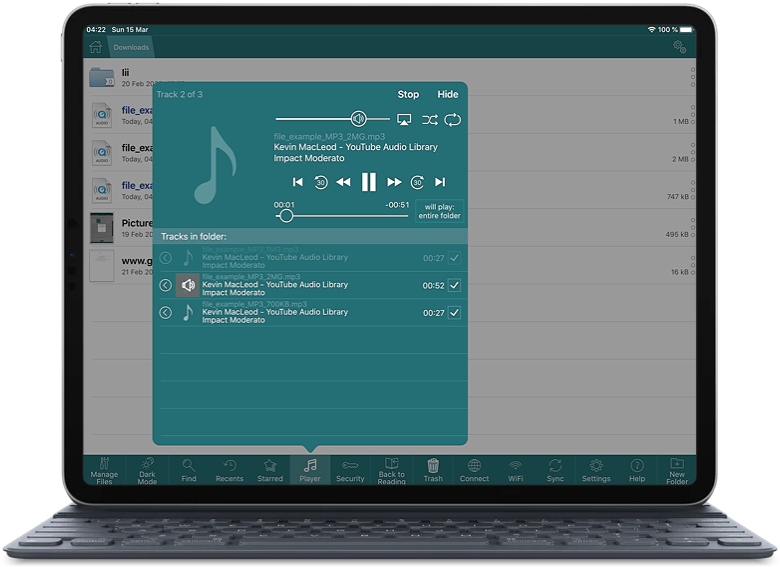
Task: Open Starred files
Action: pos(270,470)
